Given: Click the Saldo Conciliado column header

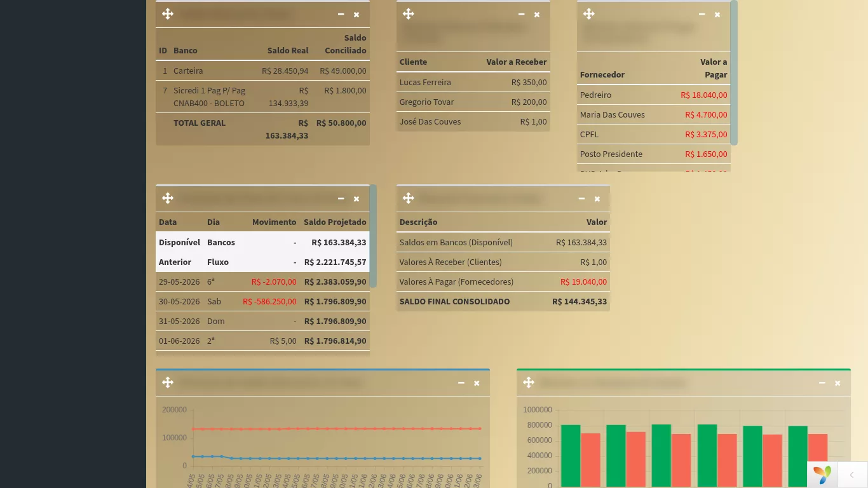Looking at the screenshot, I should (345, 44).
